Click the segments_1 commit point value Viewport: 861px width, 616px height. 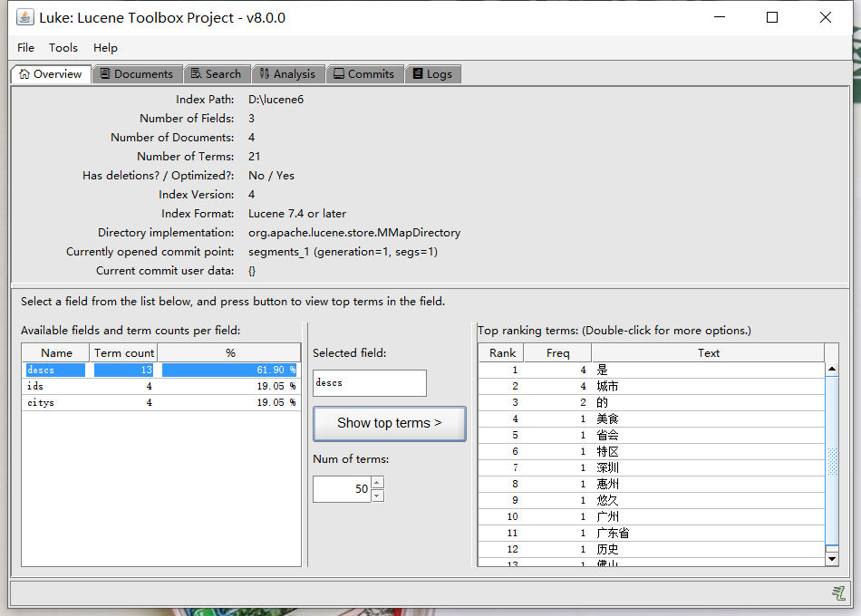pos(343,252)
